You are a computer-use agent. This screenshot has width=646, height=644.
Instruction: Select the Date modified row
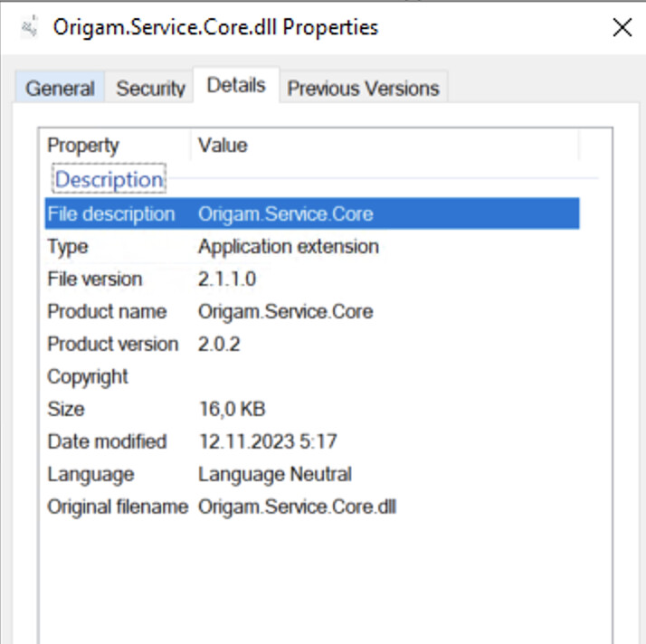pyautogui.click(x=312, y=441)
